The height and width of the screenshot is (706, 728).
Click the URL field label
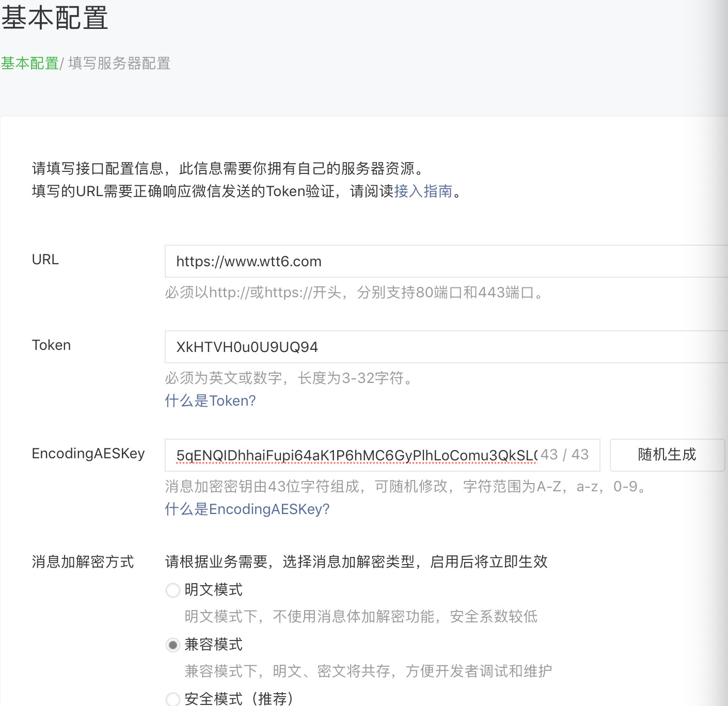coord(45,260)
